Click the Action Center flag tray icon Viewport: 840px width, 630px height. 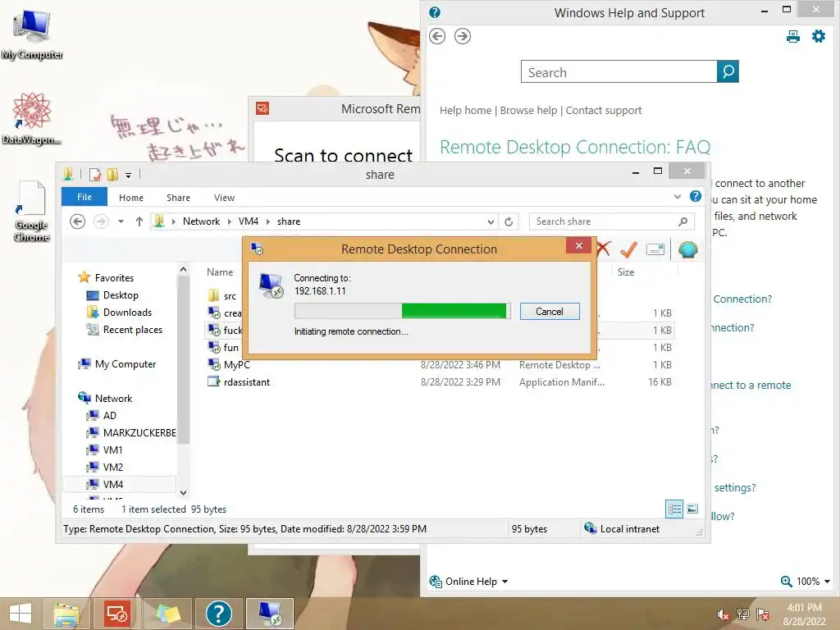762,614
